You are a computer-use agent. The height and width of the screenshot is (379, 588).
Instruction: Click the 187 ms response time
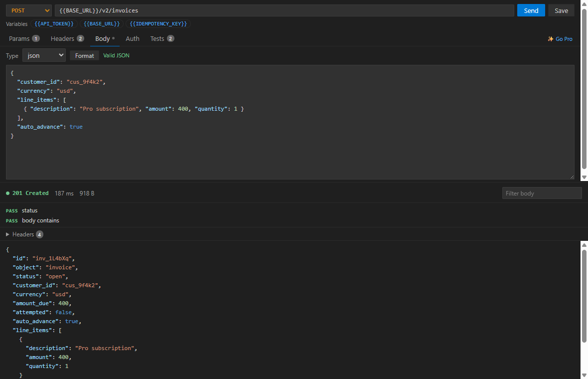[x=64, y=193]
